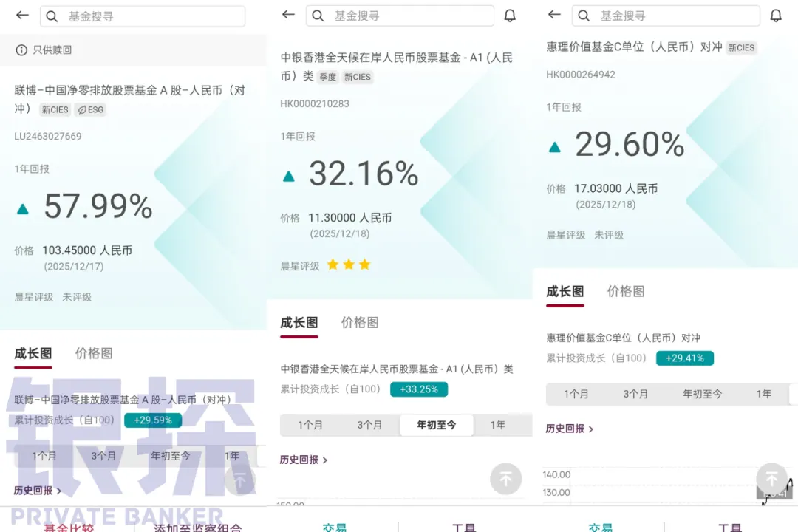Screen dimensions: 798x532
Task: Click price 17.03000 人民币
Action: (x=615, y=188)
